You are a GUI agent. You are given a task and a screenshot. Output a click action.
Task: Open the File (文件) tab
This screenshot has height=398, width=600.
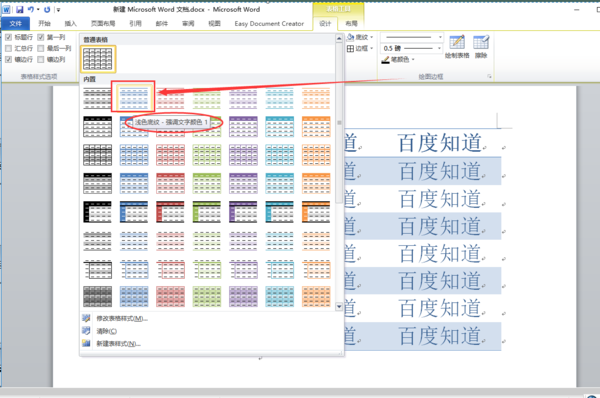tap(15, 24)
